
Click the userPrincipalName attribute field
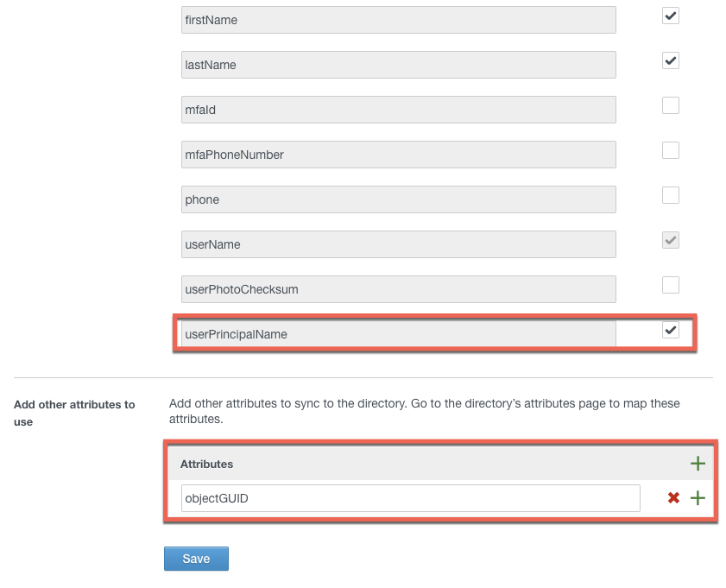click(x=398, y=334)
